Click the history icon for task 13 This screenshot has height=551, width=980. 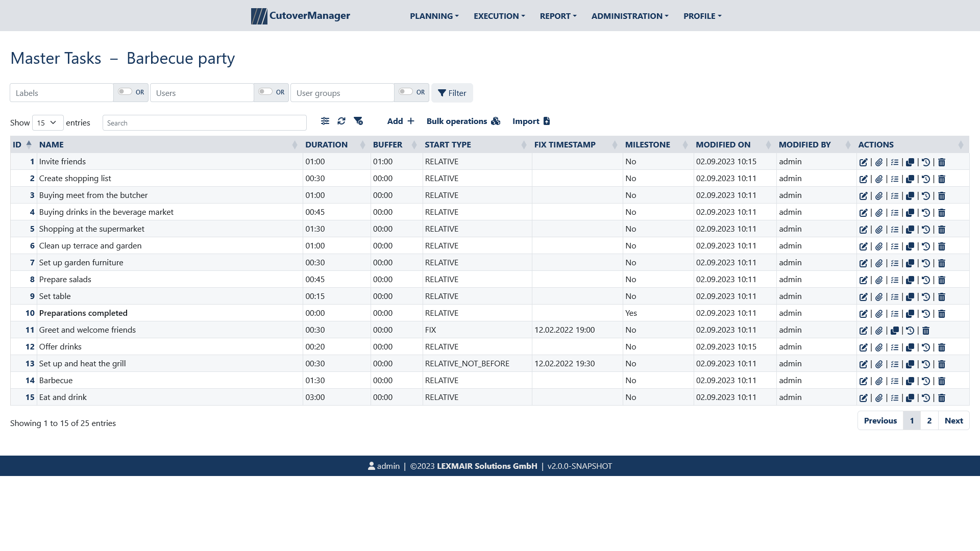tap(926, 364)
